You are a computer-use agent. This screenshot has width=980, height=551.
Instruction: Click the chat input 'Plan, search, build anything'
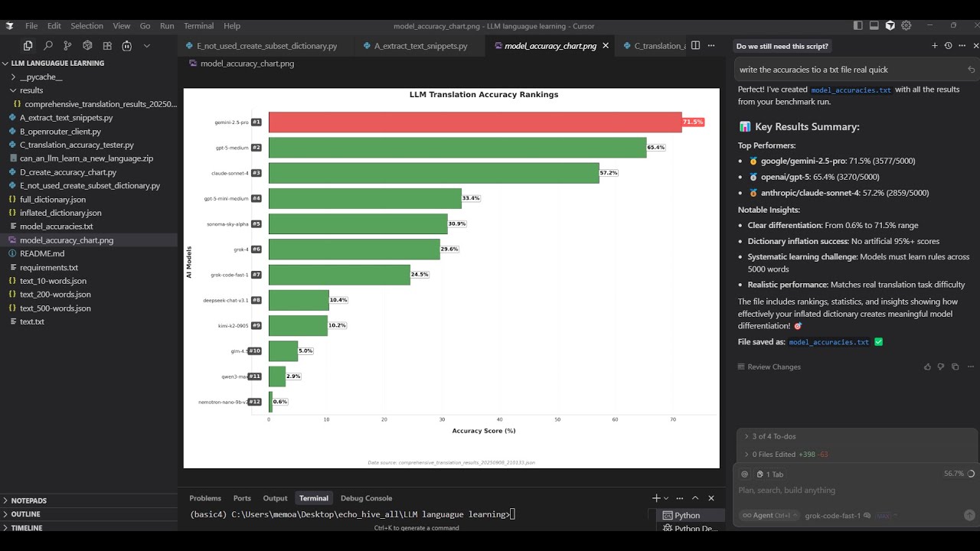842,491
